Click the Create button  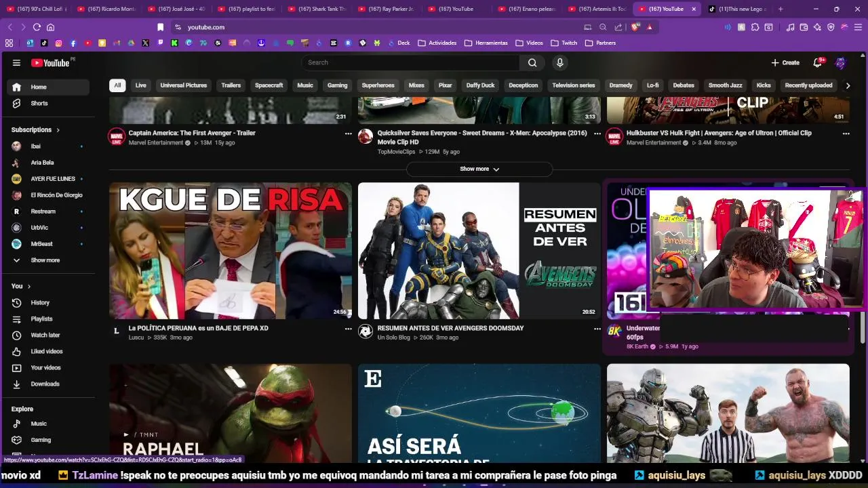785,62
